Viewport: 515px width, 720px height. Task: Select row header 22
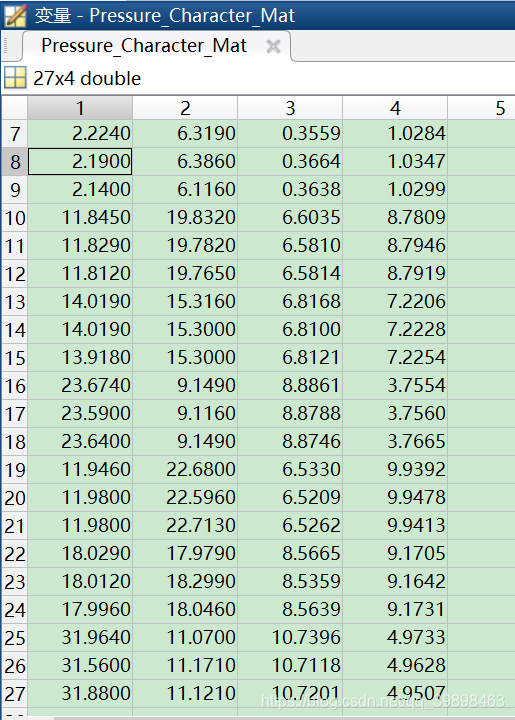click(15, 554)
